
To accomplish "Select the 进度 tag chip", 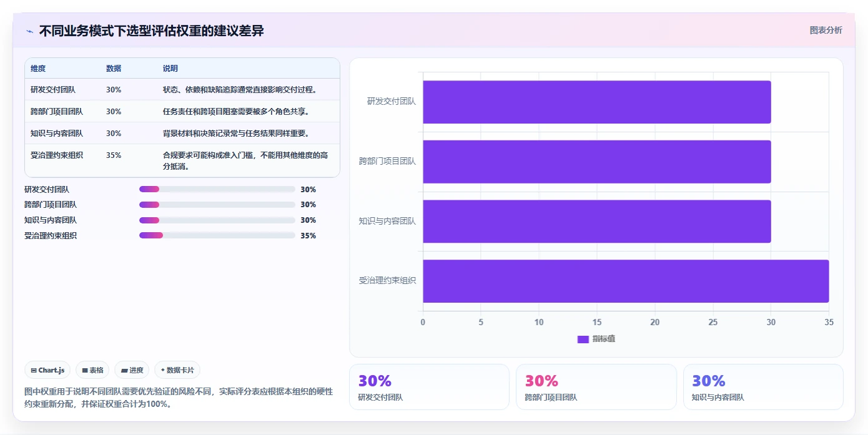I will pyautogui.click(x=132, y=370).
